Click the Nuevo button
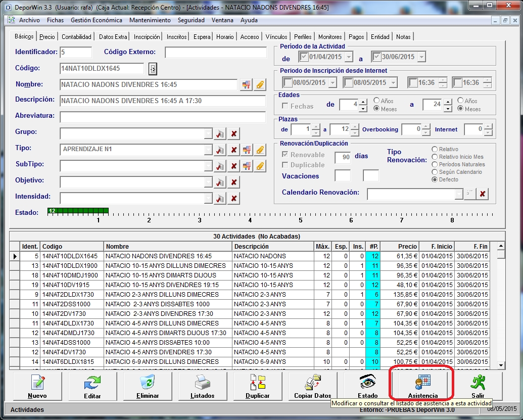 37,386
